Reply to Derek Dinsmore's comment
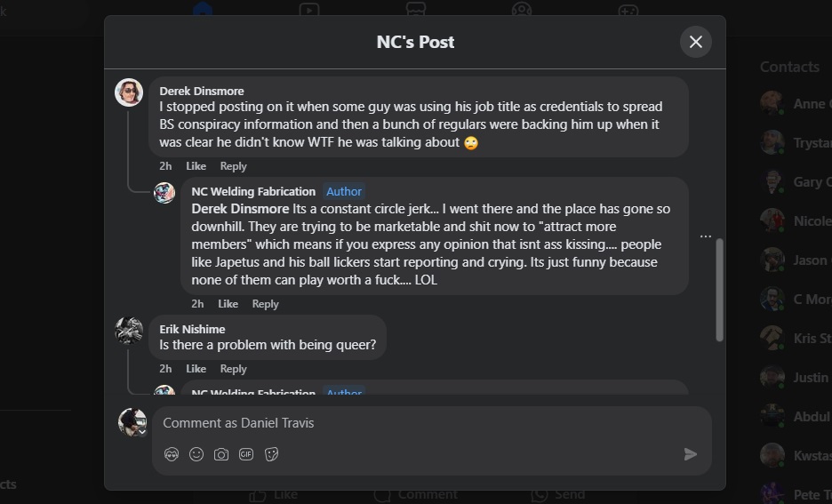The image size is (832, 504). [x=233, y=166]
